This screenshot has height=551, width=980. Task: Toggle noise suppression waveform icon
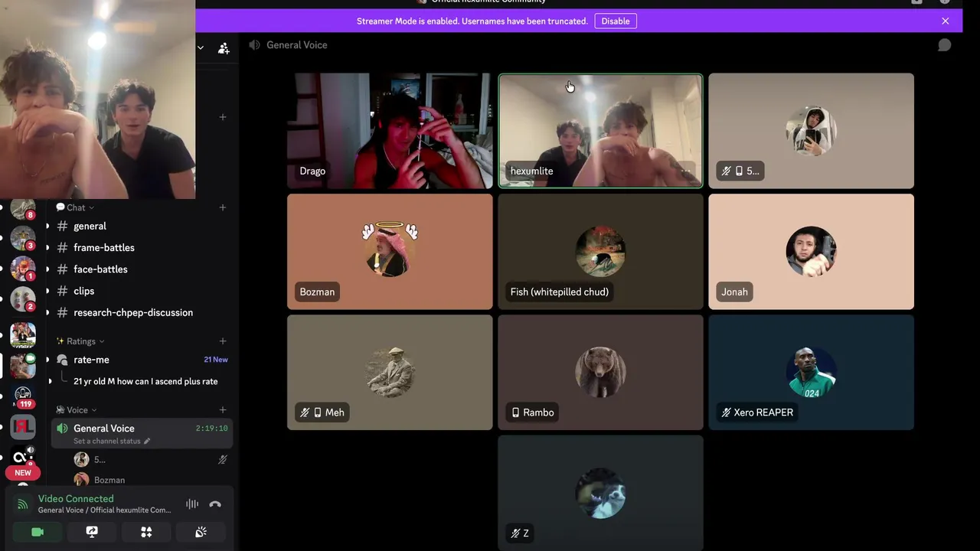click(192, 504)
